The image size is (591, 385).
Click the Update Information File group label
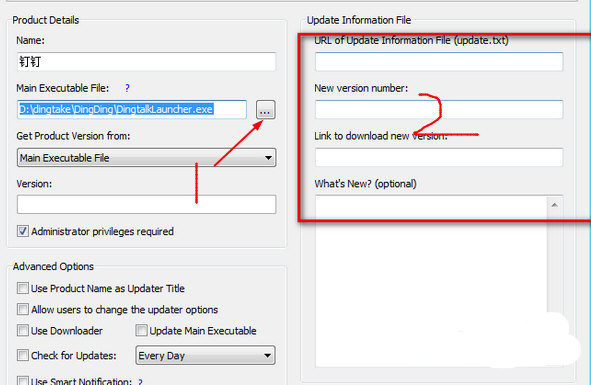pyautogui.click(x=359, y=20)
